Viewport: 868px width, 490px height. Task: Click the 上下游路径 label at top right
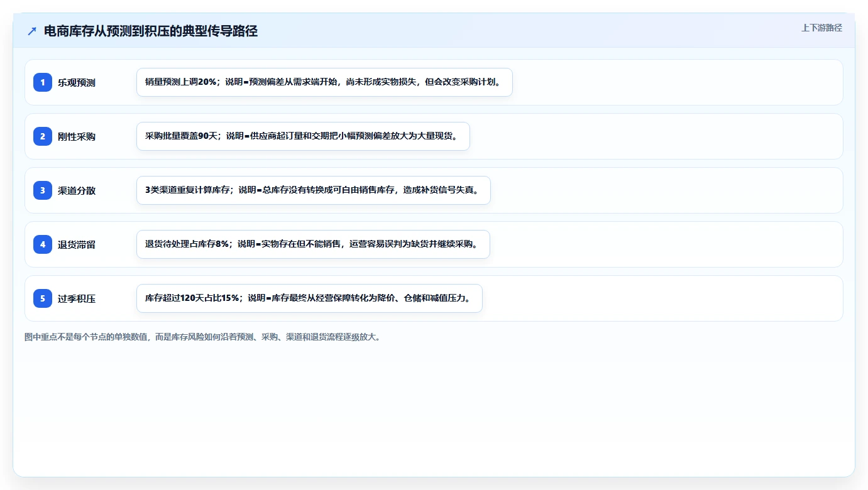(x=821, y=28)
